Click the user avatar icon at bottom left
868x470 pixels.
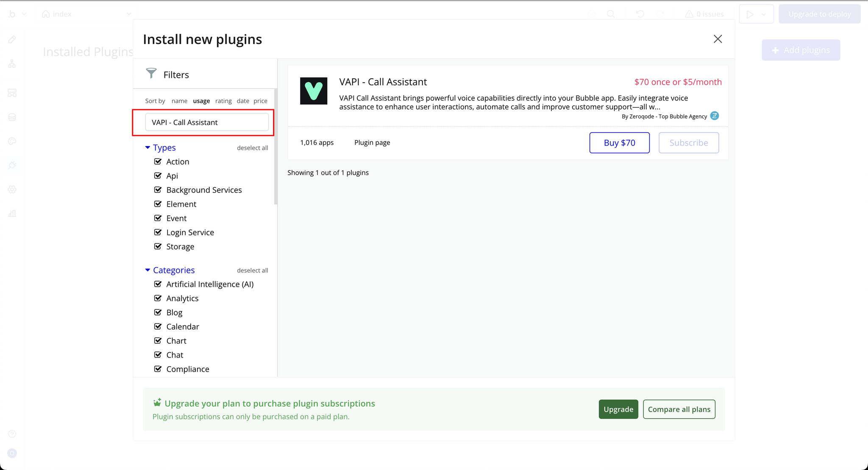(12, 453)
